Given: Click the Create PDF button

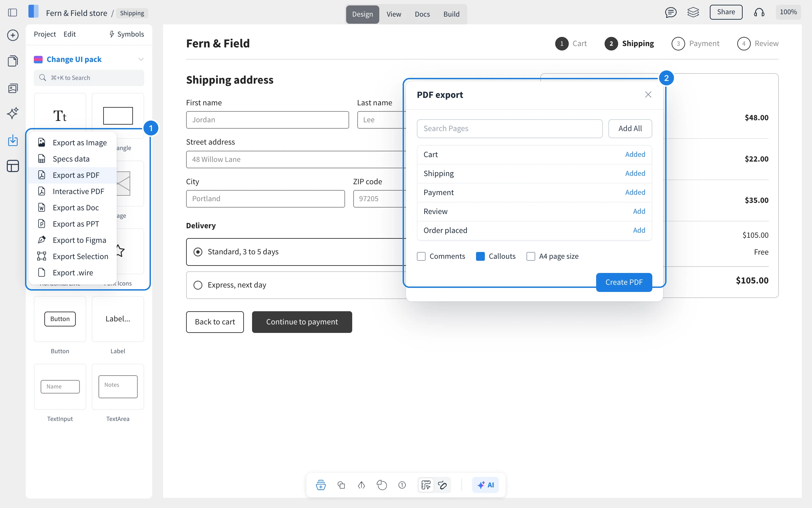Looking at the screenshot, I should (x=624, y=282).
